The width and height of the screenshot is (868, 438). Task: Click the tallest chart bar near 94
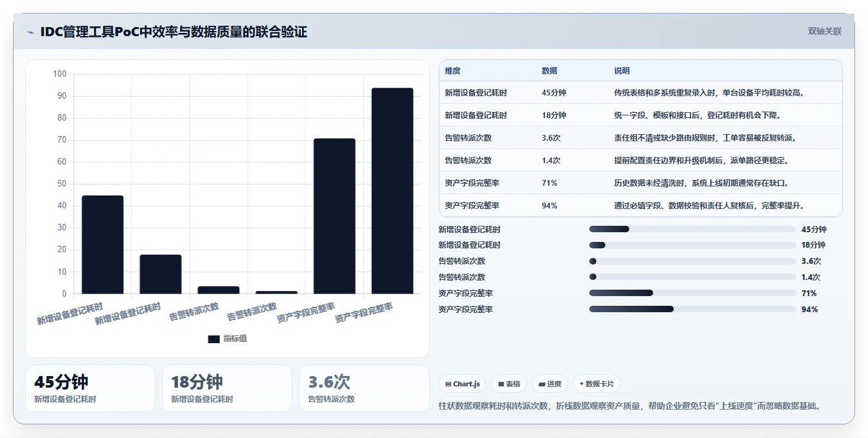tap(392, 191)
